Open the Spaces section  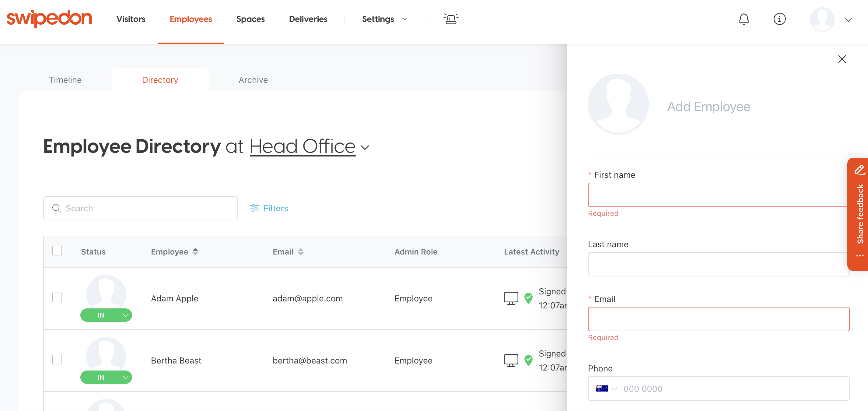(250, 19)
